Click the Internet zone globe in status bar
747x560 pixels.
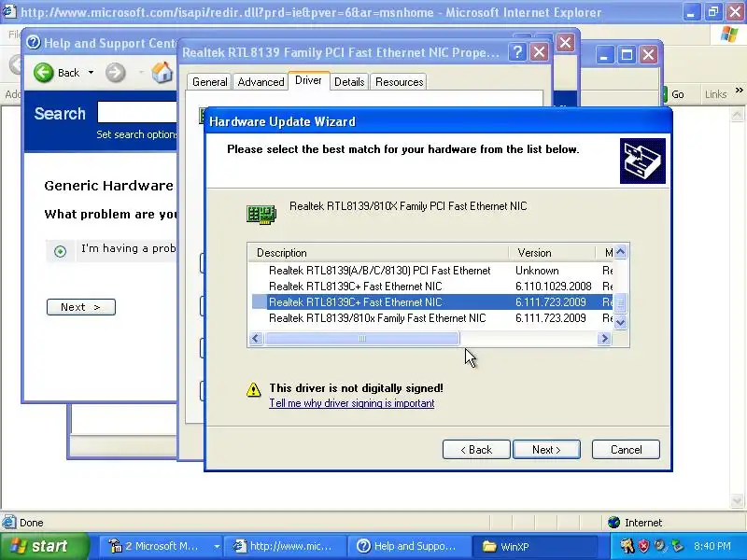tap(613, 523)
